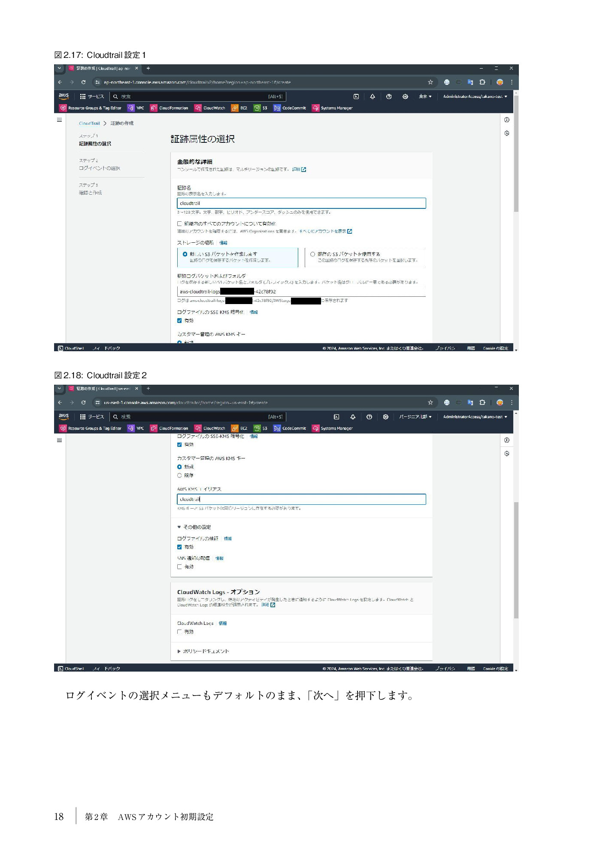Click the CloudShell icon in top navbar of first screenshot
The width and height of the screenshot is (615, 868).
356,96
